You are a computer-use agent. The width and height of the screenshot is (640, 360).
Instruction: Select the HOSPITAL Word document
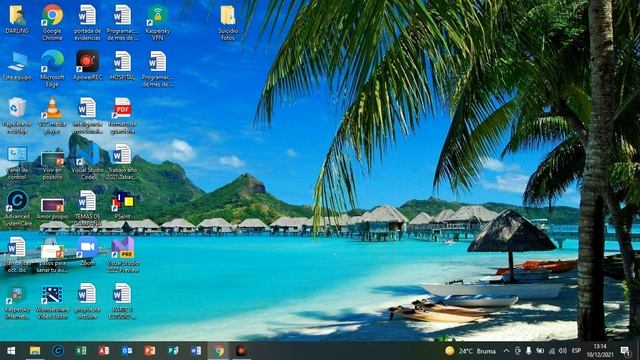tap(122, 65)
